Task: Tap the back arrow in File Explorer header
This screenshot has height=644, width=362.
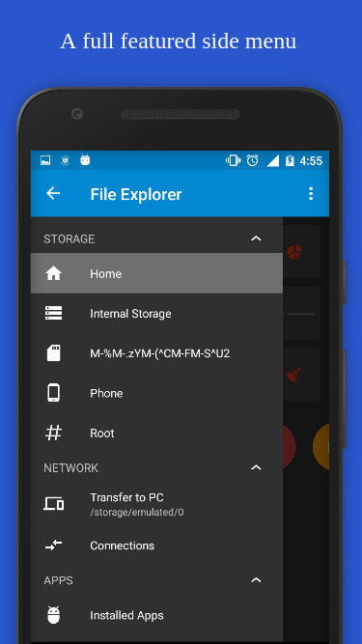Action: point(53,193)
